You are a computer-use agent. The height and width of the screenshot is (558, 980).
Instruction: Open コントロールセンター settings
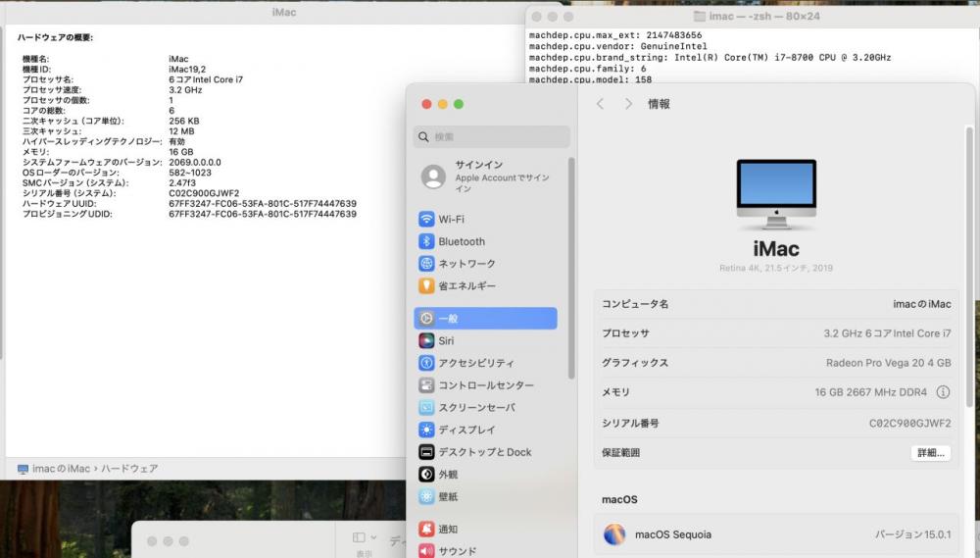click(x=485, y=385)
